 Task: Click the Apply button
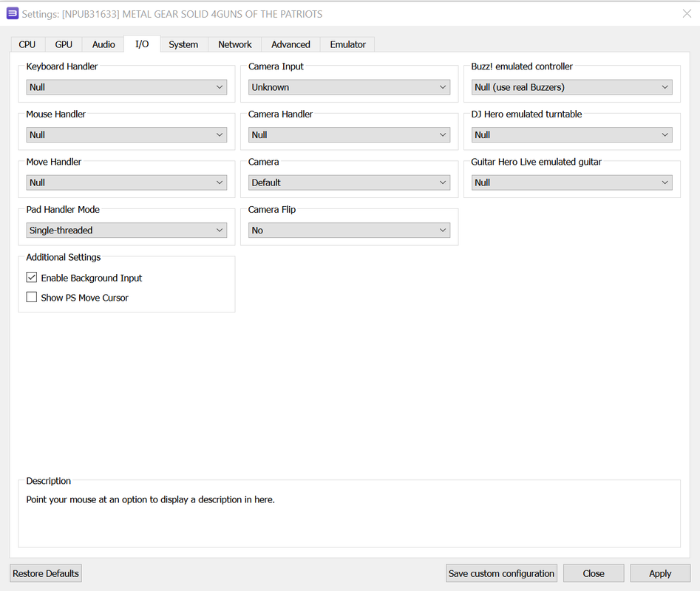pos(660,573)
